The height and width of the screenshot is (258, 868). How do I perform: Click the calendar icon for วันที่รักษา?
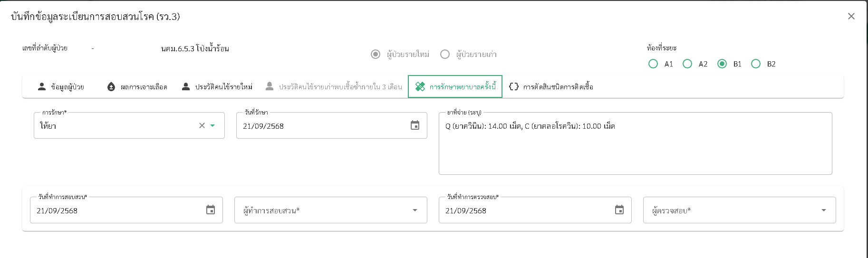click(x=415, y=125)
